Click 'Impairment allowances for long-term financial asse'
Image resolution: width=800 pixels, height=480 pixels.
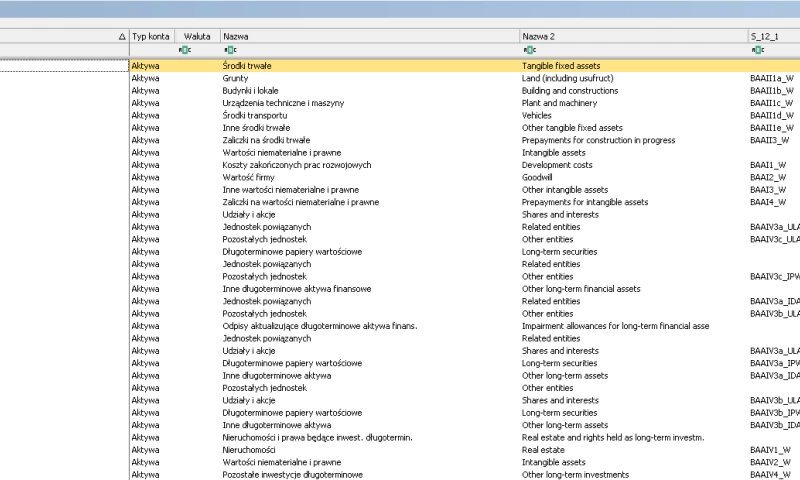615,326
